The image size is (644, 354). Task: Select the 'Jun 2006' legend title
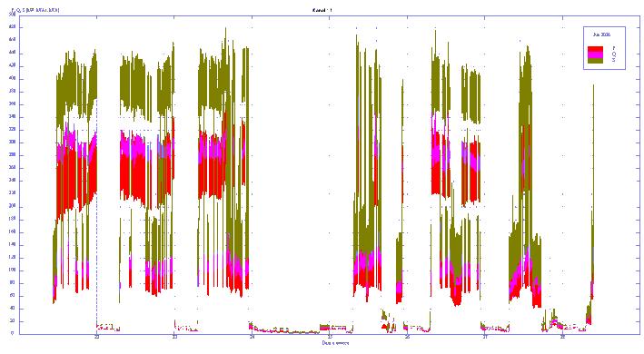tap(601, 34)
